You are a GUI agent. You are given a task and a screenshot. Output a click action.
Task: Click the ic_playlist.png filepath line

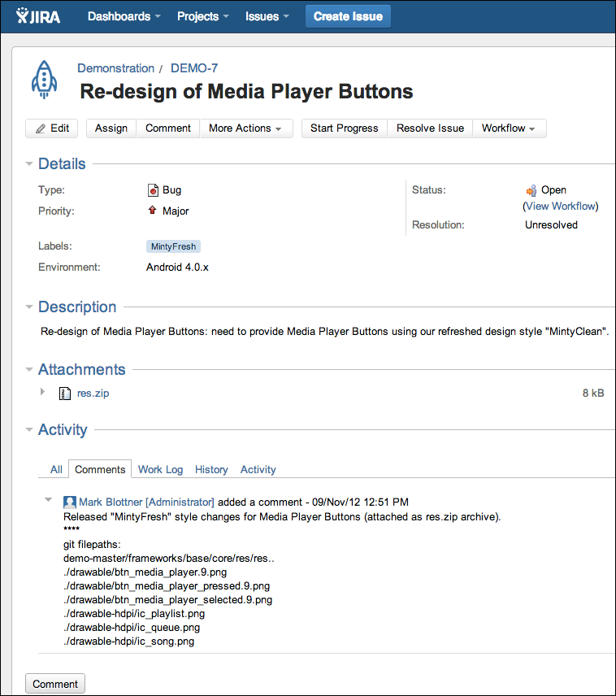click(134, 614)
